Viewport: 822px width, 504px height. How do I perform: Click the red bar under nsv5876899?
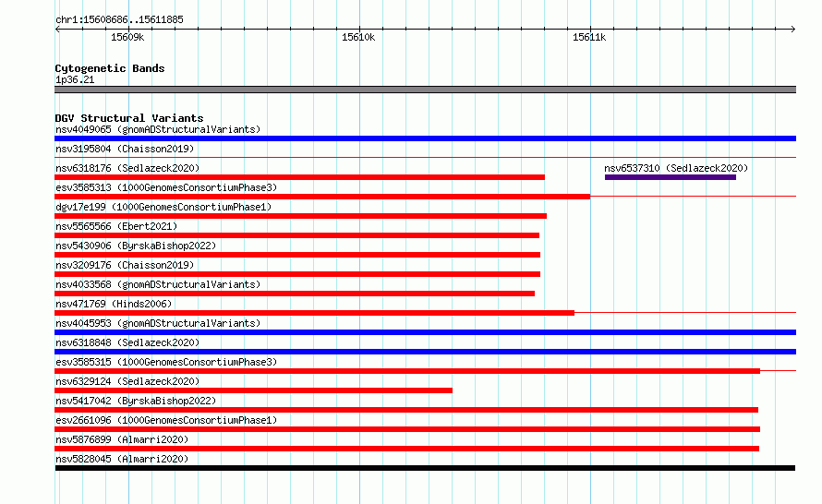pos(406,449)
